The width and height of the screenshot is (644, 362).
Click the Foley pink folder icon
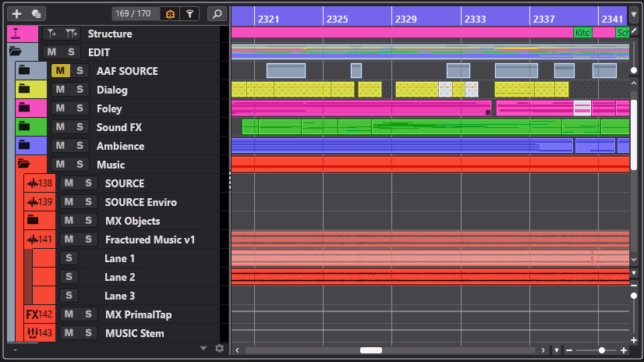(x=24, y=108)
